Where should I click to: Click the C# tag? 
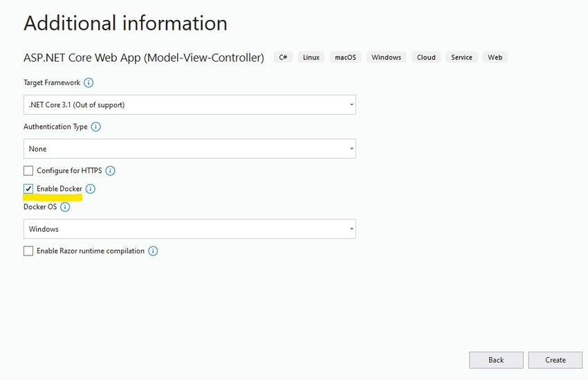point(283,57)
